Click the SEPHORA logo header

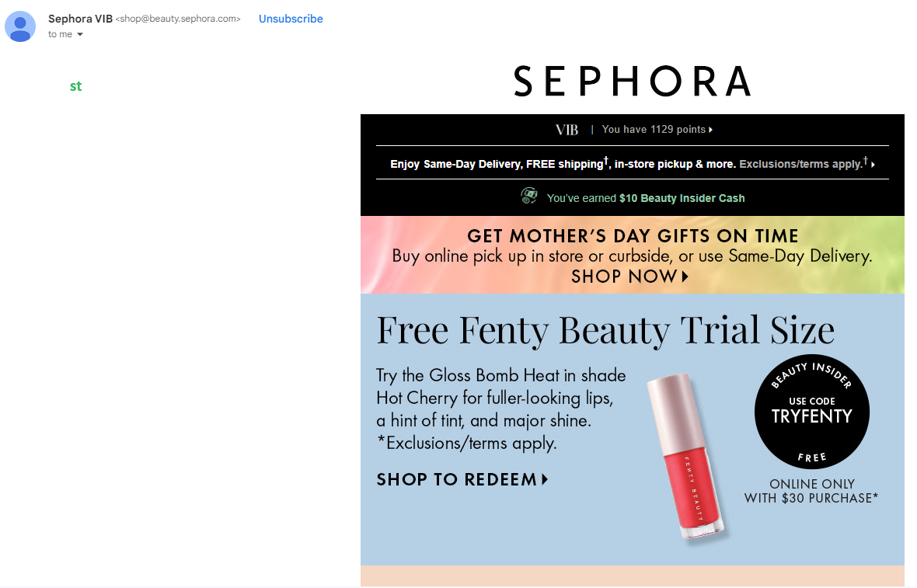point(632,81)
